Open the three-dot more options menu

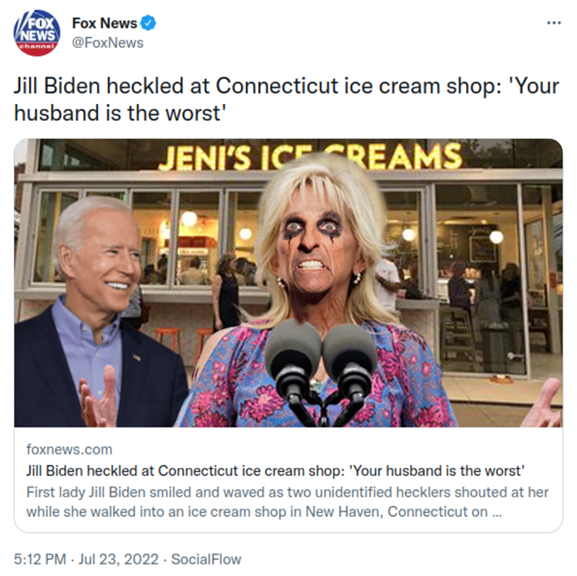(554, 23)
